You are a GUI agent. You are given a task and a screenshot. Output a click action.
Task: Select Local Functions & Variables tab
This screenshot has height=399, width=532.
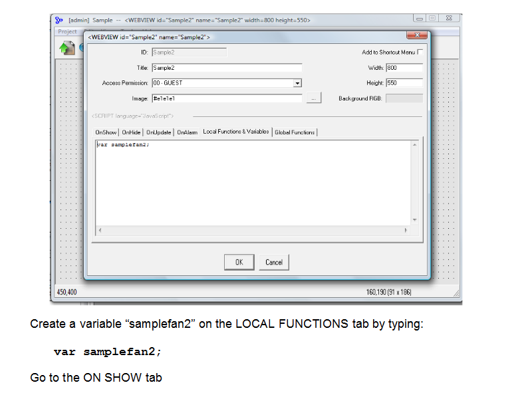236,132
